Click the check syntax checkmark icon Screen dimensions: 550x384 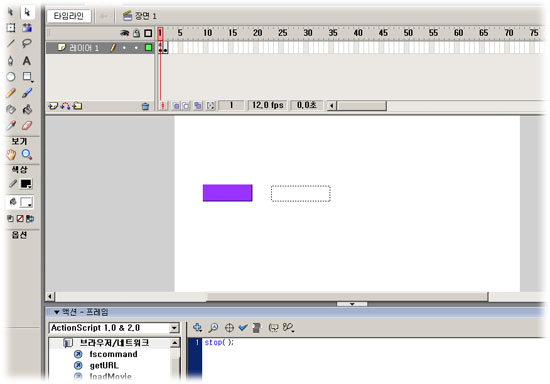pos(243,328)
